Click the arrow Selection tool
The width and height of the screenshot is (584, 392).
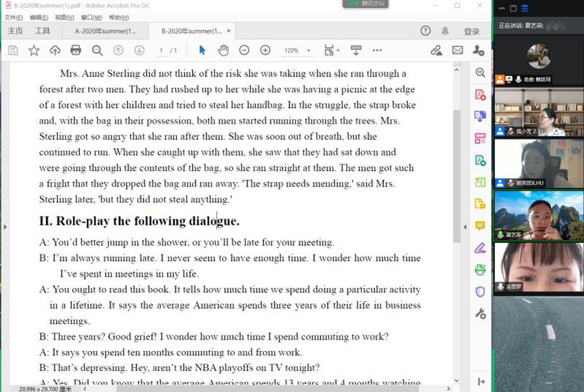pyautogui.click(x=202, y=51)
